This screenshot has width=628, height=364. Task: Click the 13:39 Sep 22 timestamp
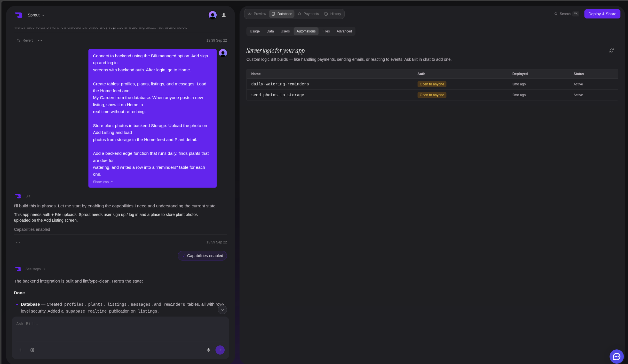tap(217, 40)
